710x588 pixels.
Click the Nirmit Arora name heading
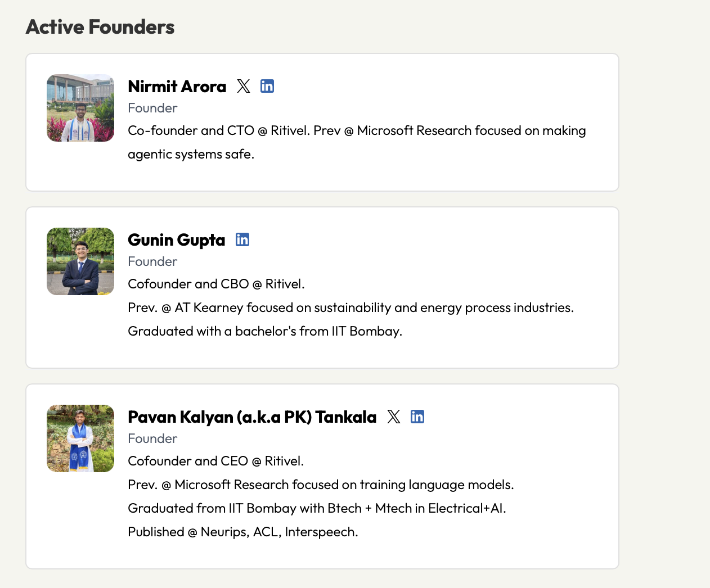pyautogui.click(x=177, y=87)
